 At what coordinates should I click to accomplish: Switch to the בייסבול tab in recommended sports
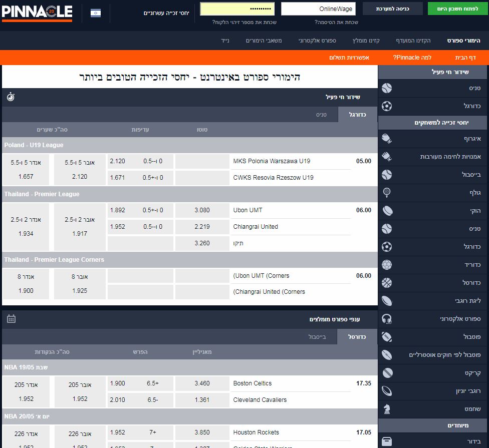[317, 337]
